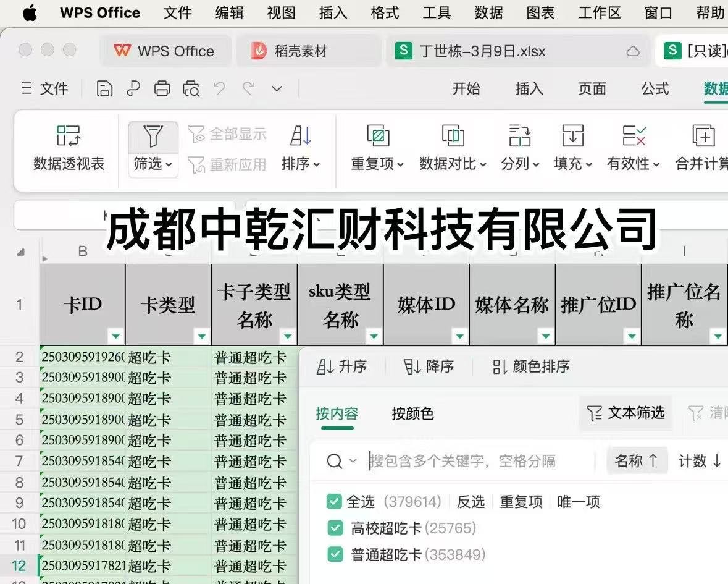The height and width of the screenshot is (584, 728).
Task: Open the 填充 fill tool
Action: point(571,148)
